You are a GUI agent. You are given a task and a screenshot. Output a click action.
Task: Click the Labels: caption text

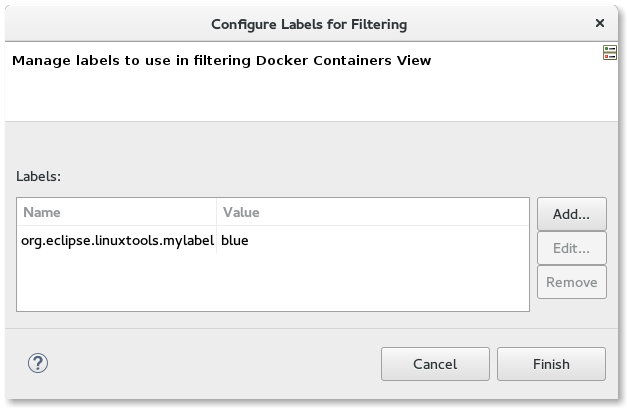tap(38, 176)
